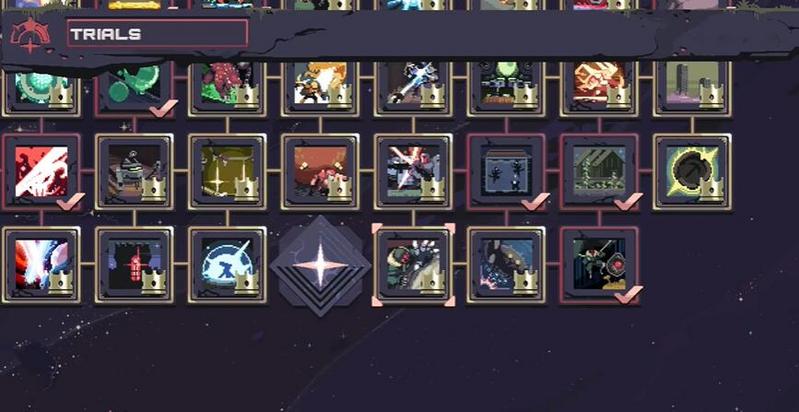Select the red trial with white slash
Screen dimensions: 799x412
pyautogui.click(x=41, y=172)
